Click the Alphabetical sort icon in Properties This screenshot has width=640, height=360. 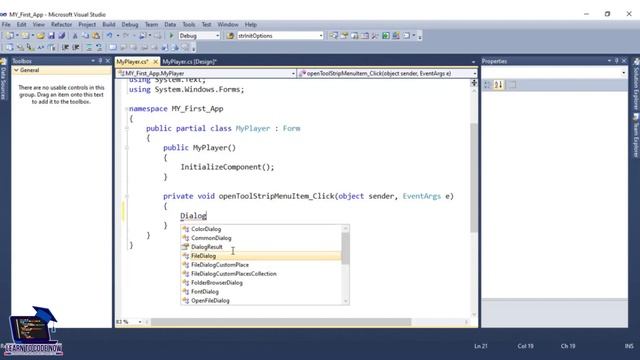coord(499,84)
